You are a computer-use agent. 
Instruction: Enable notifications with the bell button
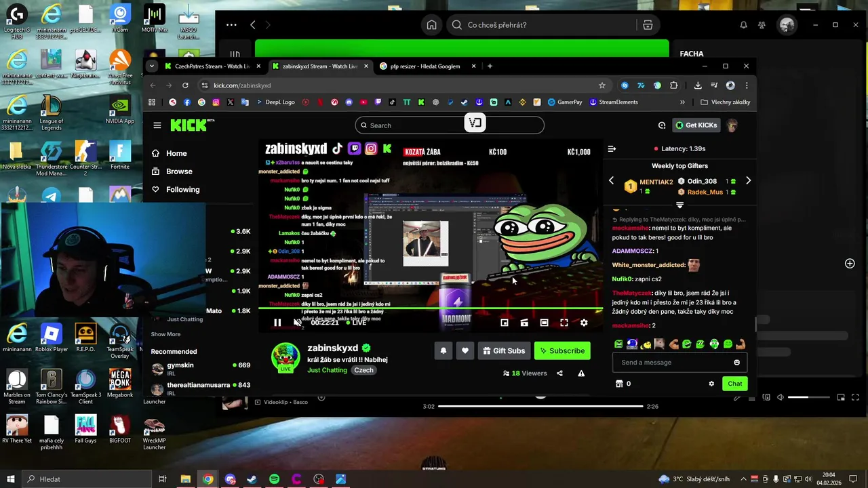pyautogui.click(x=443, y=350)
